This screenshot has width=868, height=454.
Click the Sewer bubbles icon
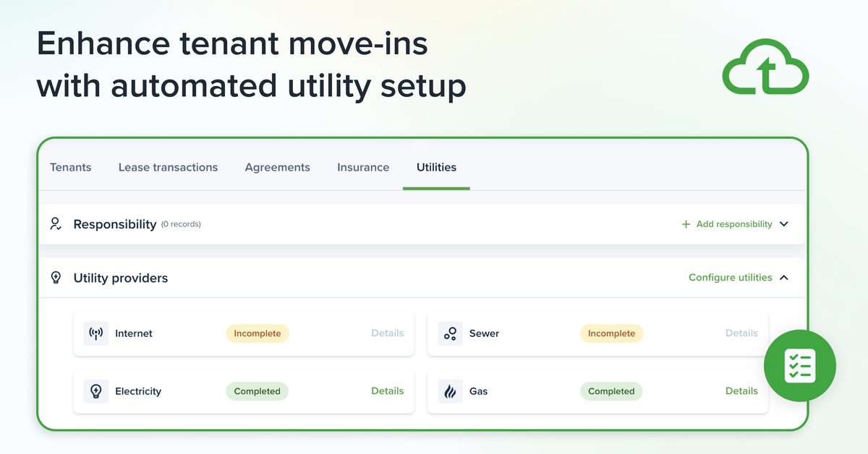pos(450,333)
